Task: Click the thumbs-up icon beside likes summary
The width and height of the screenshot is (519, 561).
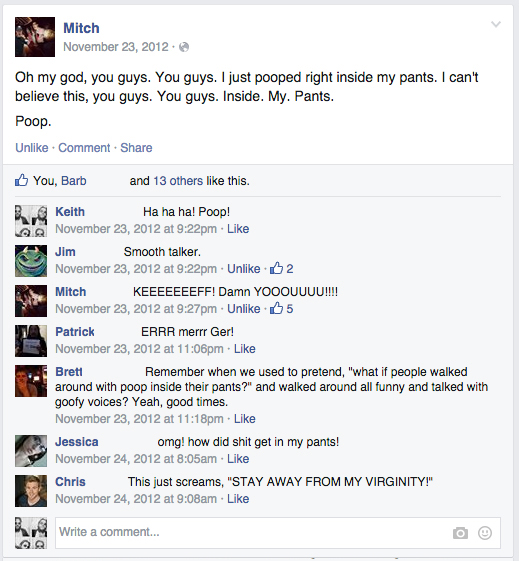Action: 21,180
